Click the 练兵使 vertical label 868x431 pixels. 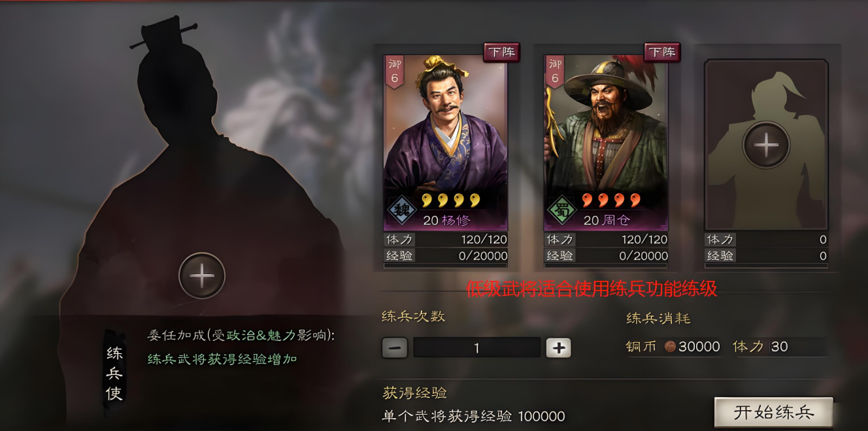tap(114, 373)
